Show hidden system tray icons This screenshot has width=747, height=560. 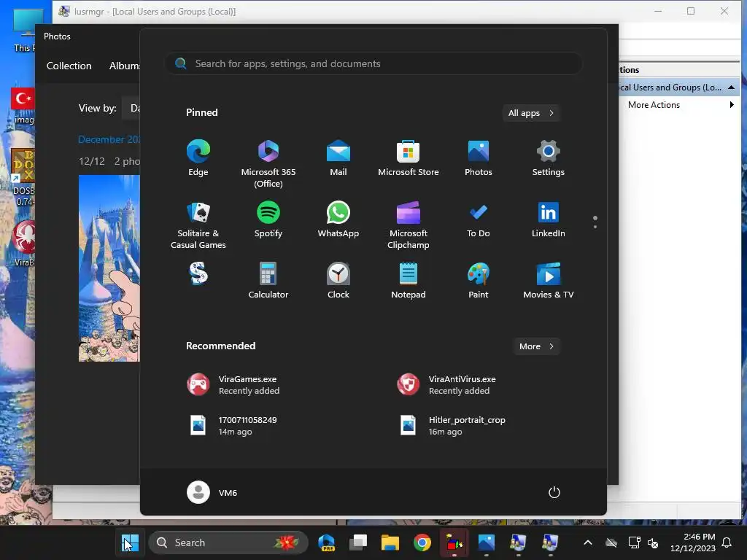tap(588, 542)
